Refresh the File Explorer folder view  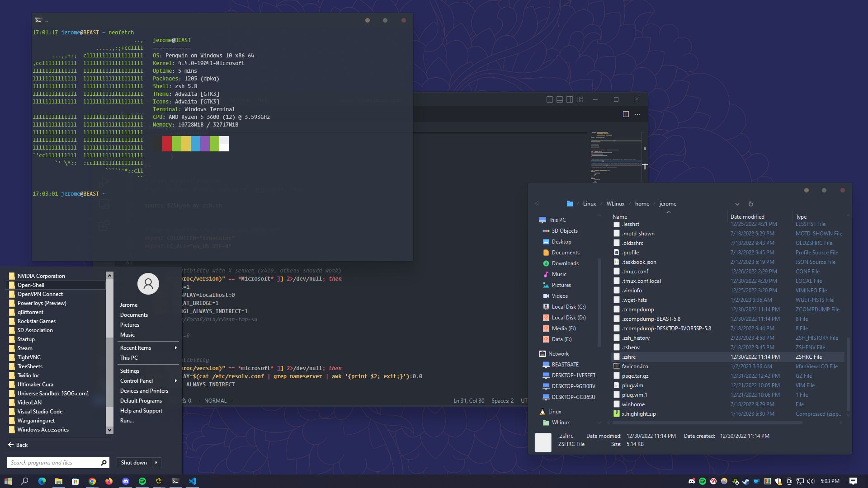(x=750, y=204)
